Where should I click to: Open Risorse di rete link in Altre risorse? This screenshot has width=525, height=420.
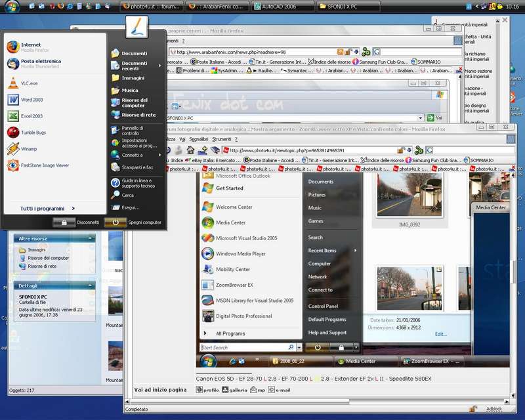coord(38,266)
